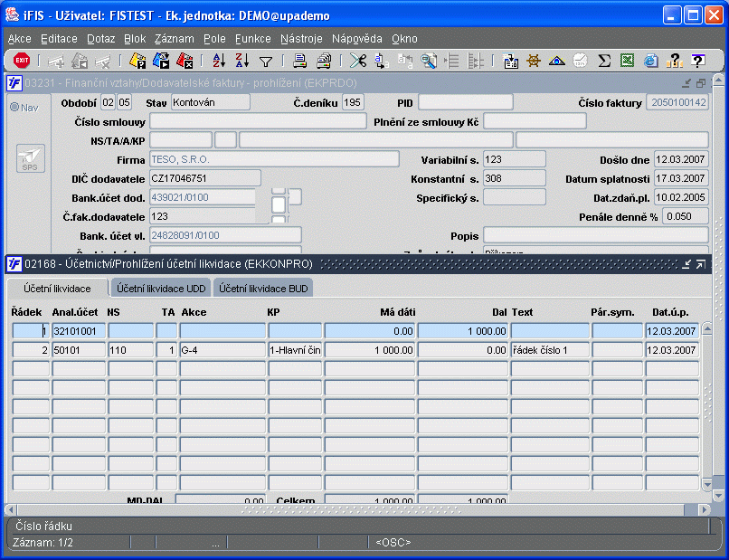Click Dal cell 1 000.00 in row 1

(x=462, y=331)
